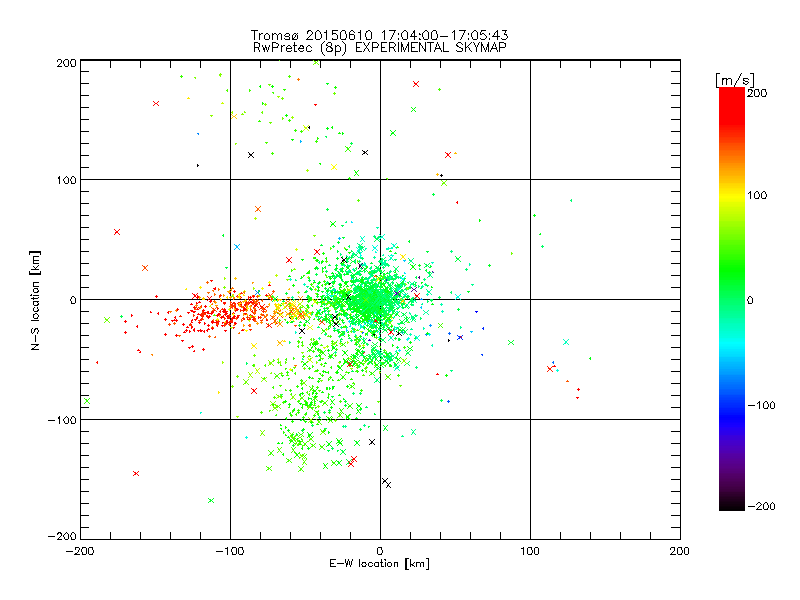Click the 'N-S location [km]' axis label
Screen dimensions: 800x600
[x=35, y=300]
